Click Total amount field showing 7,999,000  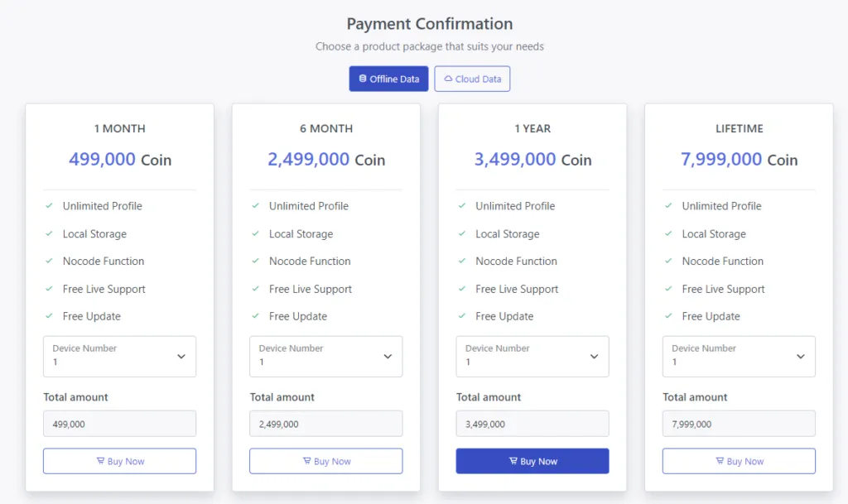pyautogui.click(x=739, y=424)
